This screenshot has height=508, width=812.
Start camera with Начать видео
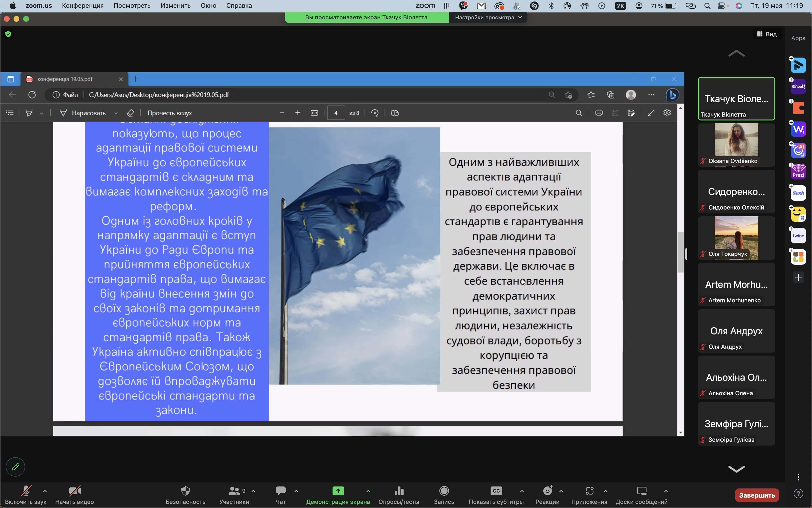tap(74, 495)
